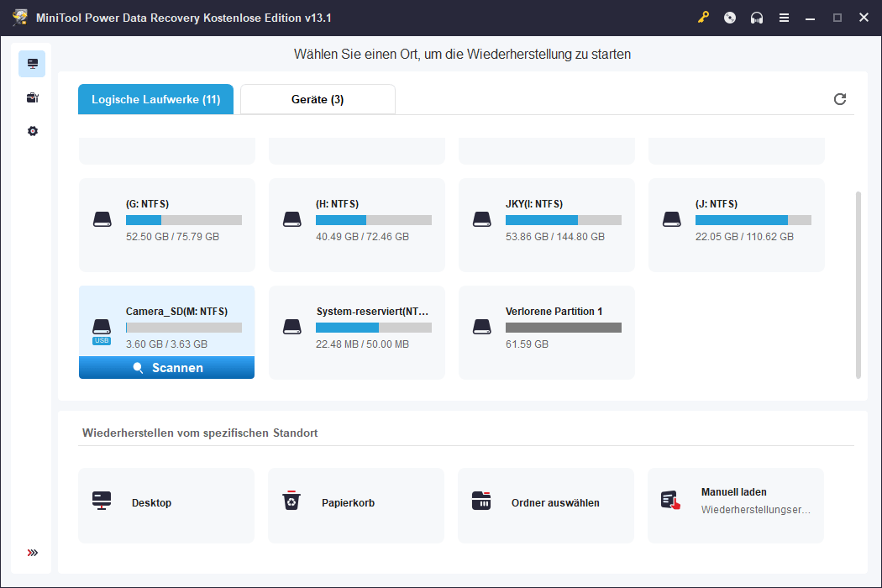Click the 22.05 GB / 110.62 GB text
Viewport: 882px width, 588px height.
(744, 236)
